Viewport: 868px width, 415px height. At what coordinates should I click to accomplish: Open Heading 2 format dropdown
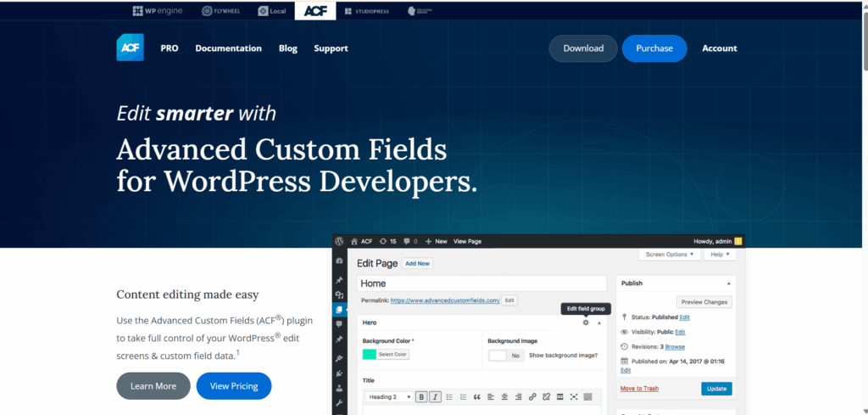coord(390,396)
